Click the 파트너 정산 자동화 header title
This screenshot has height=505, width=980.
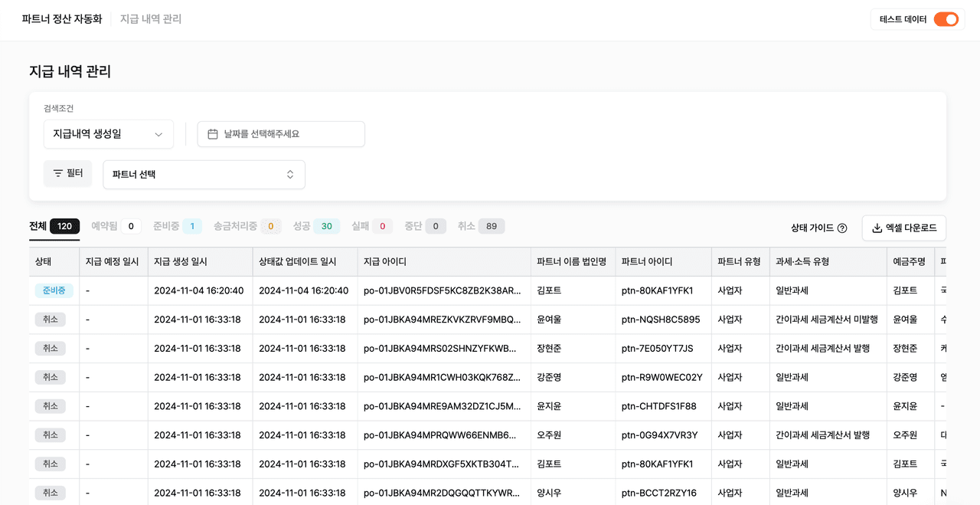[x=62, y=19]
